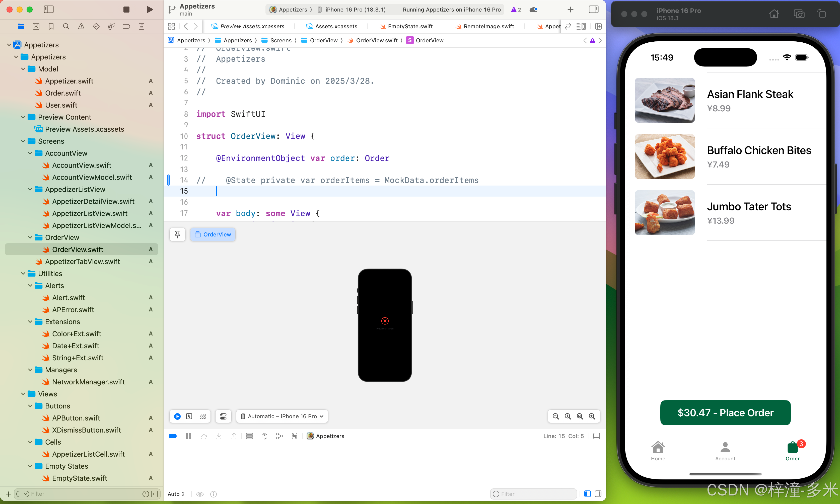
Task: Take a Simulator screenshot with camera icon
Action: (799, 14)
